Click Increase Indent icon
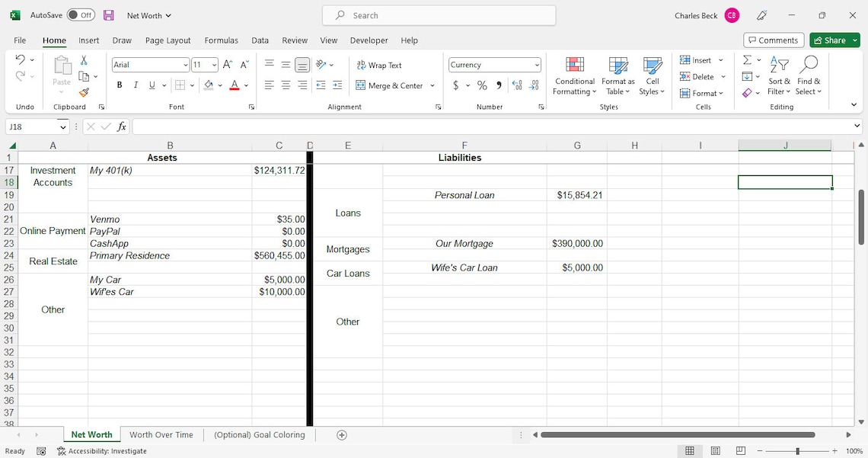868x458 pixels. (337, 85)
